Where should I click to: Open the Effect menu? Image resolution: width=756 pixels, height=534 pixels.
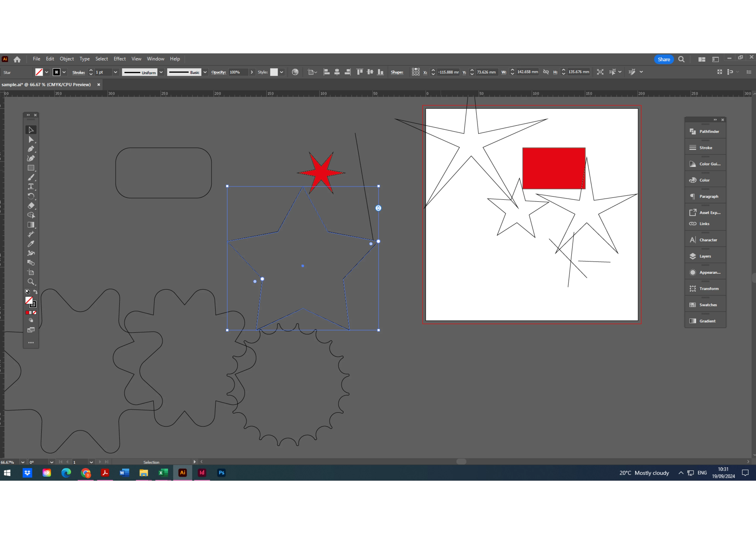[x=120, y=59]
